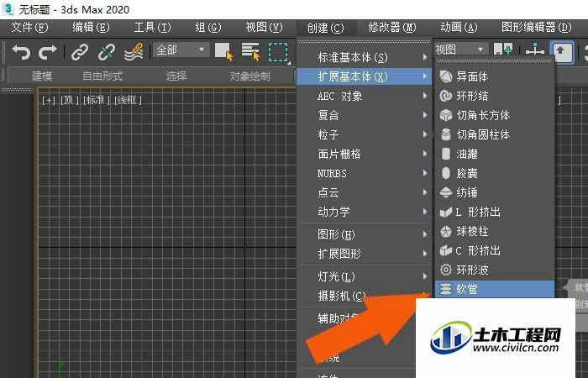This screenshot has width=588, height=378.
Task: Click the [+] viewport general label
Action: click(49, 100)
